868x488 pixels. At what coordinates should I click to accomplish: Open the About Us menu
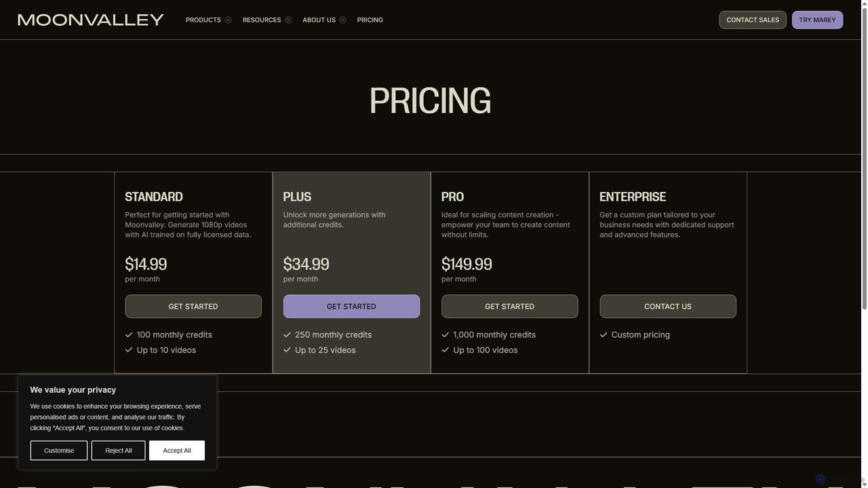[319, 20]
